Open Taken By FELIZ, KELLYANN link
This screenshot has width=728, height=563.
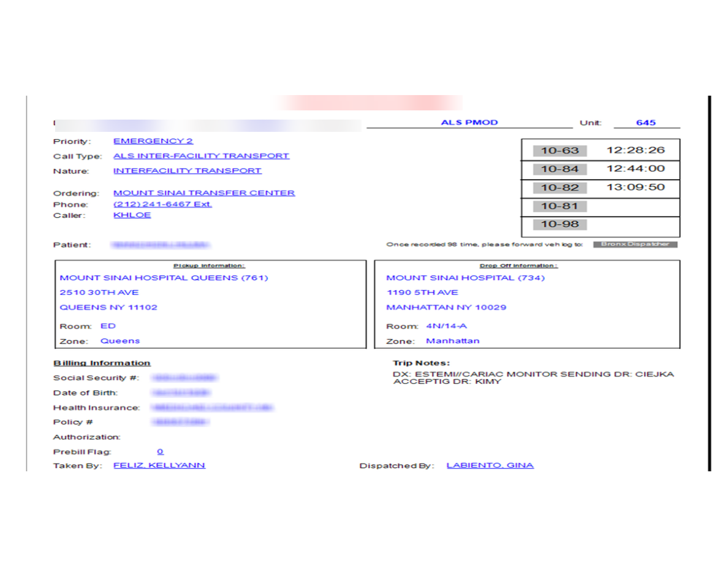click(x=159, y=465)
